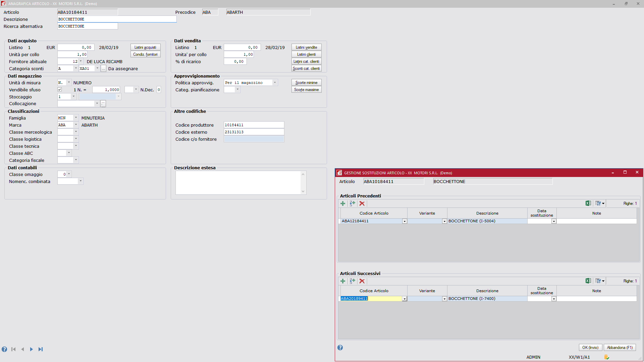644x362 pixels.
Task: Open grid settings in Articoli Successivi toolbar
Action: point(600,281)
